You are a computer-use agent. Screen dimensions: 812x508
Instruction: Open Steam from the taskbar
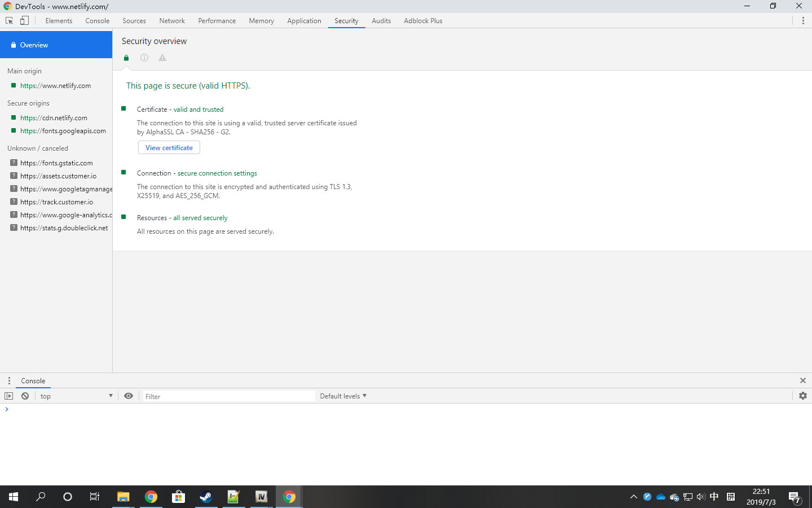pyautogui.click(x=206, y=497)
